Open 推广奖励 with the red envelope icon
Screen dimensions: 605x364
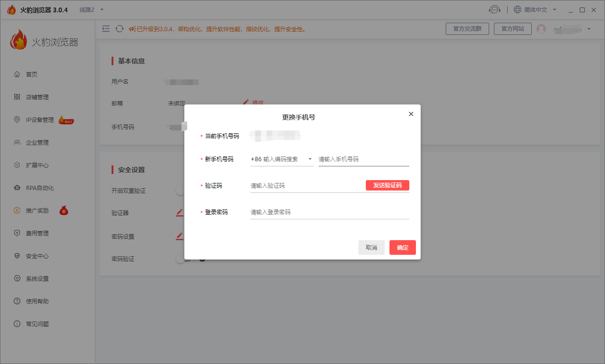[x=34, y=210]
